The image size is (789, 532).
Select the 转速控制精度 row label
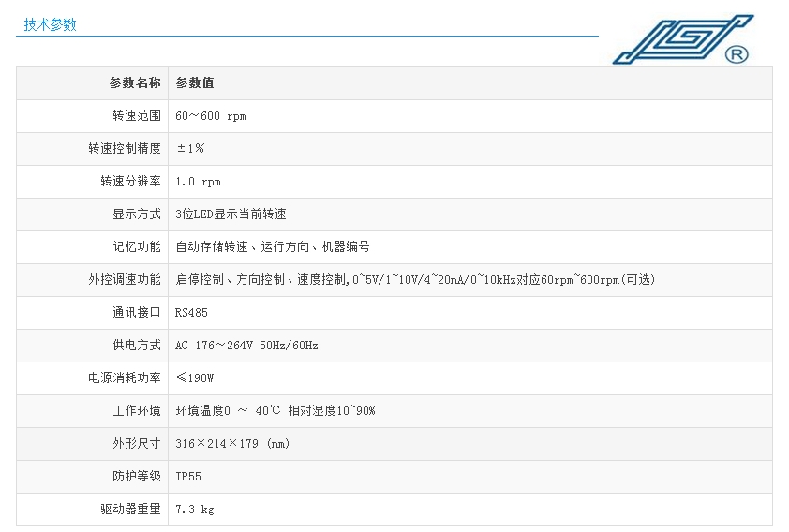click(125, 149)
